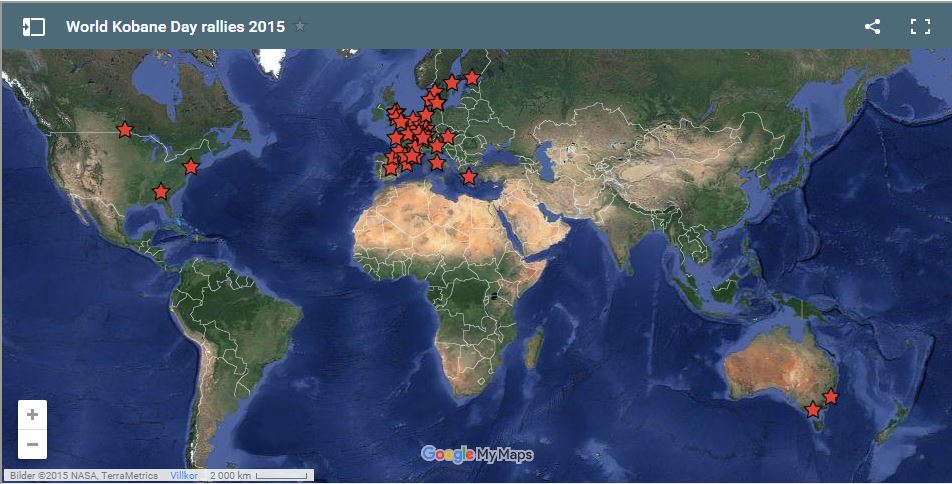This screenshot has width=952, height=484.
Task: Zoom in with the plus button
Action: (32, 415)
